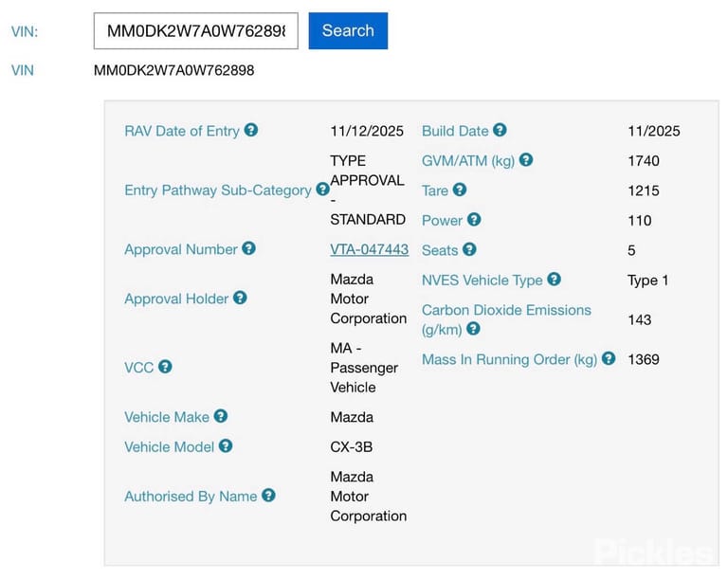Image resolution: width=728 pixels, height=580 pixels.
Task: Select the Build Date value 11/2025
Action: click(654, 132)
